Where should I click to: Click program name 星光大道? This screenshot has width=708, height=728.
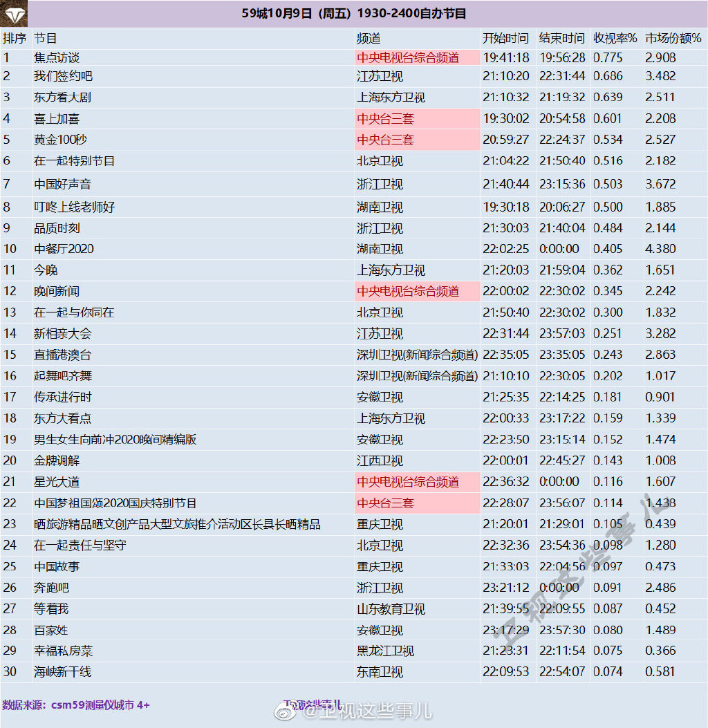click(x=57, y=483)
